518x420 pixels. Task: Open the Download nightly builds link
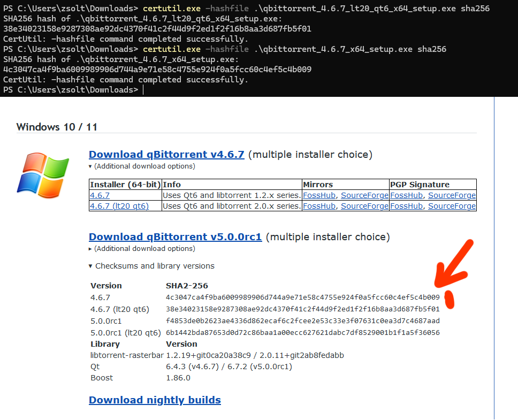click(x=155, y=400)
